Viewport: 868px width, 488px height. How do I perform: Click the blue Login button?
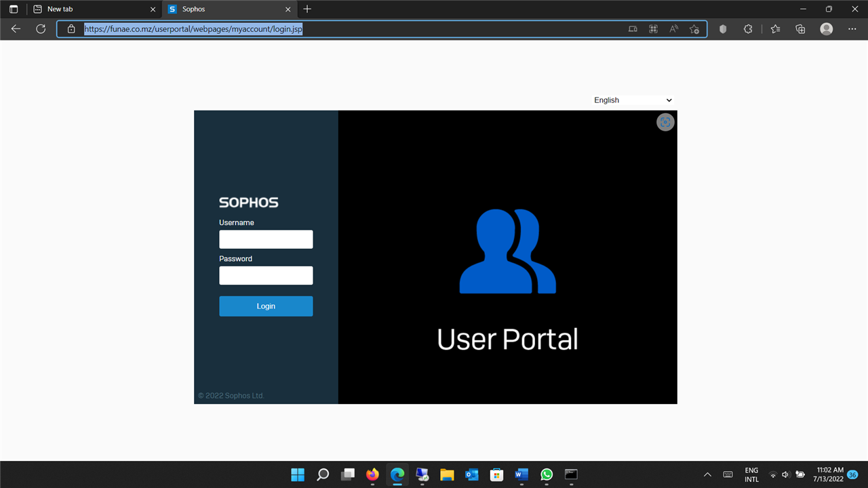[x=266, y=306]
